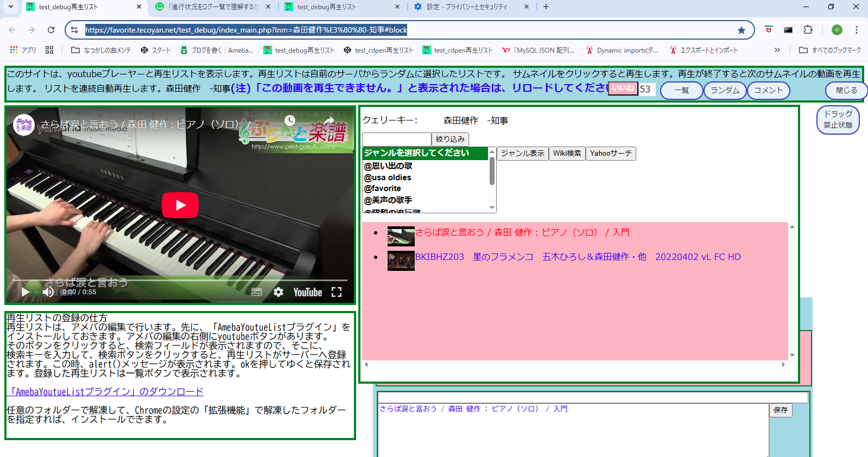
Task: Open the BKIBHZ203 星のフラメンコ link
Action: (x=578, y=257)
